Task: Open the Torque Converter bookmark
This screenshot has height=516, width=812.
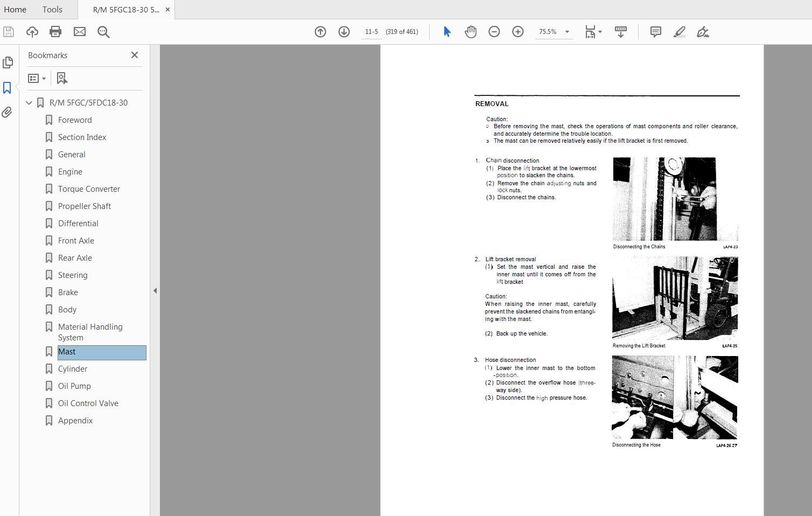Action: [89, 189]
